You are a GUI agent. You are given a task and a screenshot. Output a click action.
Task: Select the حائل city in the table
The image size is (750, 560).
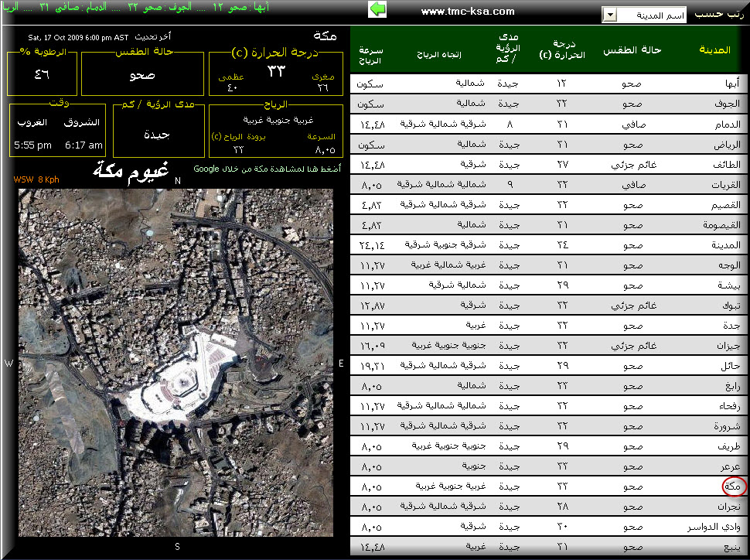[x=731, y=366]
